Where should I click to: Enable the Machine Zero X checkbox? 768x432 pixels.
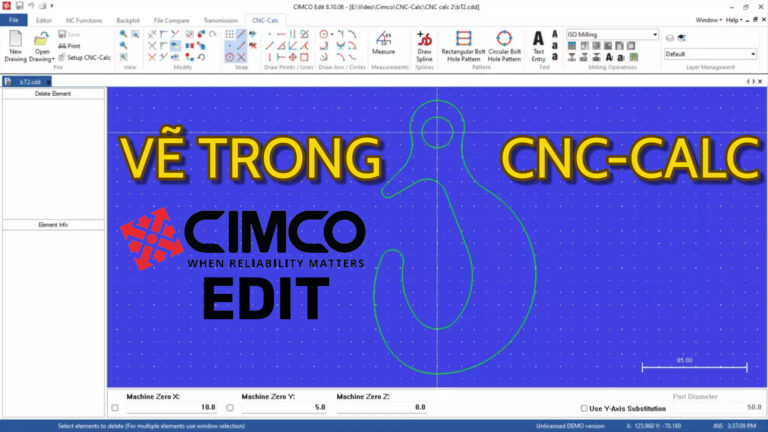pyautogui.click(x=115, y=408)
